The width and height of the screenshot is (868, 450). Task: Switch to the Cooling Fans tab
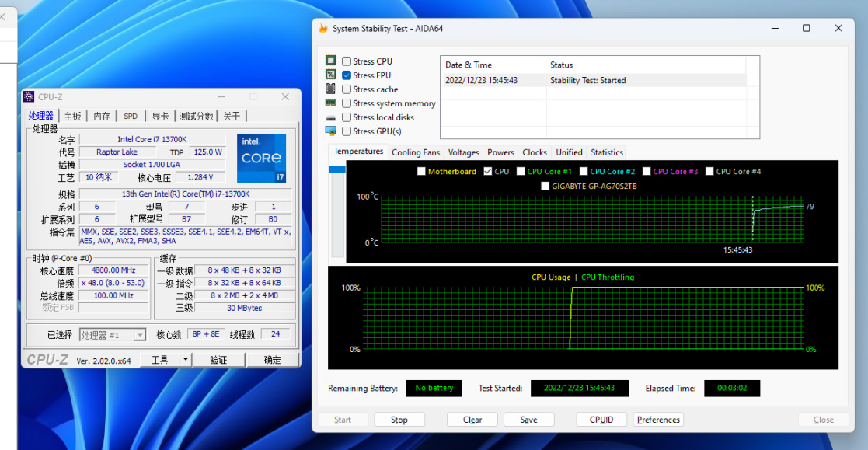tap(416, 152)
